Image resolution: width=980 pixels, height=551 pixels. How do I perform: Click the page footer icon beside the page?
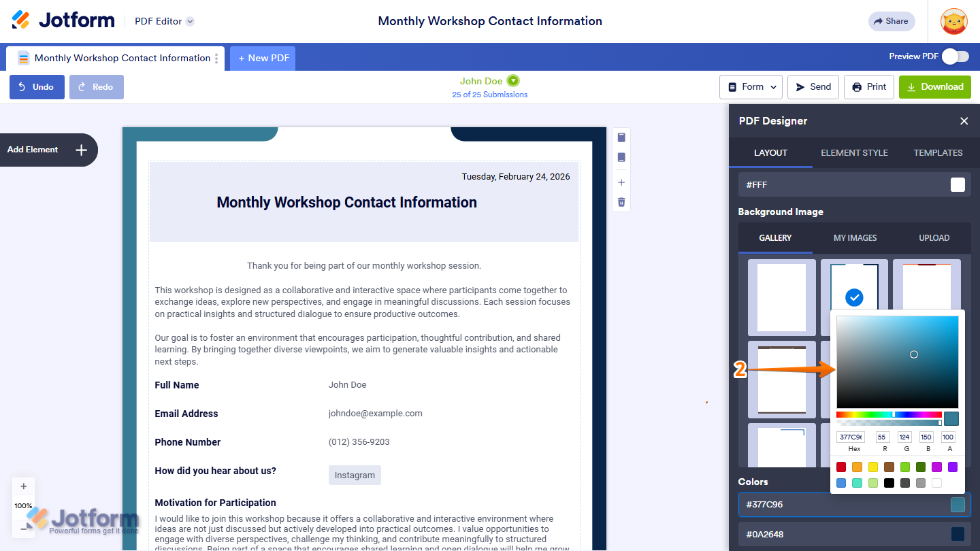click(621, 158)
